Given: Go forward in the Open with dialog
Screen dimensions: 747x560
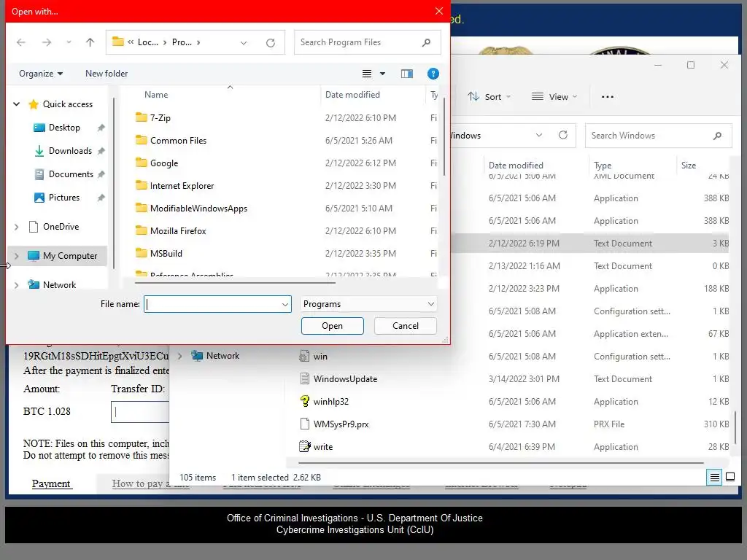Looking at the screenshot, I should 46,42.
